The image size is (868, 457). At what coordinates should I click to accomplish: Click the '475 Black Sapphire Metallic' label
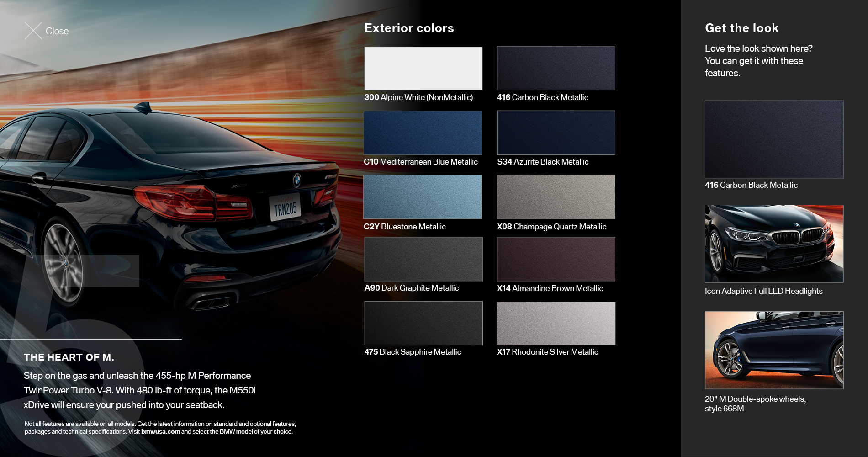(413, 352)
